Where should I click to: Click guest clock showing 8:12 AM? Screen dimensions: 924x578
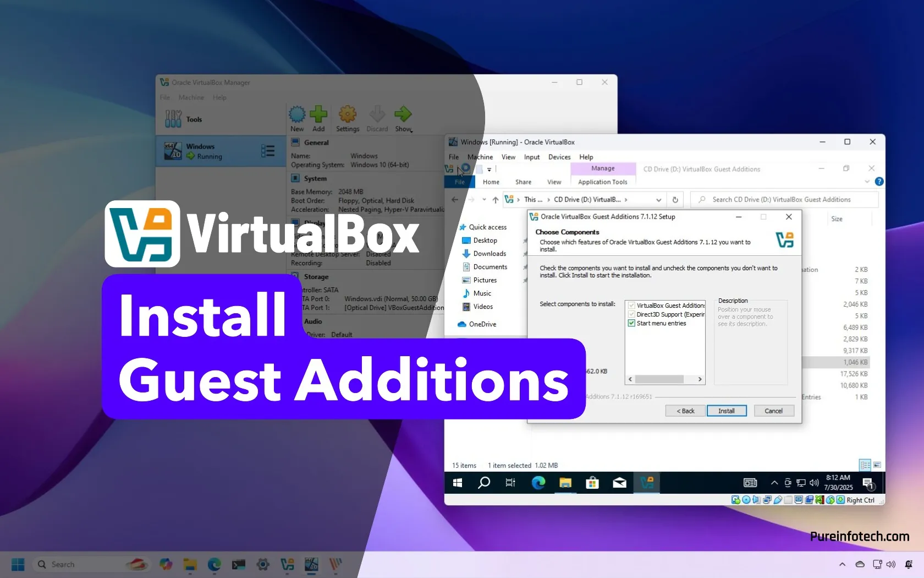838,483
